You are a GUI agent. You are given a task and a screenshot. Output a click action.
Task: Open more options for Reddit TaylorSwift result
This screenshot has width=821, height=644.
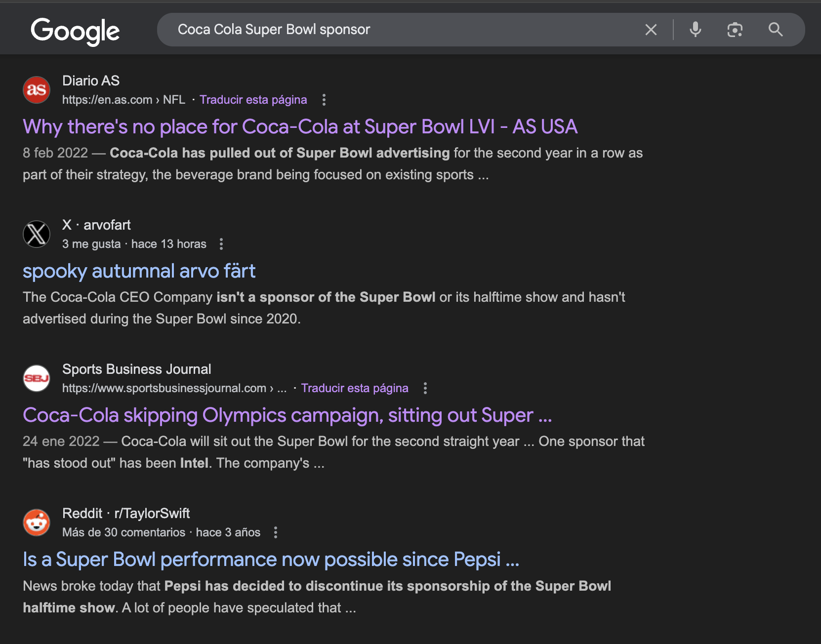[x=276, y=532]
